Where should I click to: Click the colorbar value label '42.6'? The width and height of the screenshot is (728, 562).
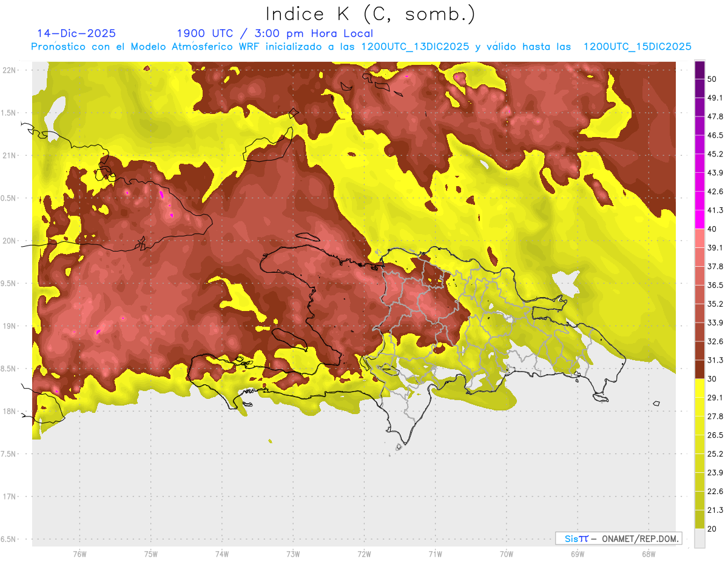715,192
